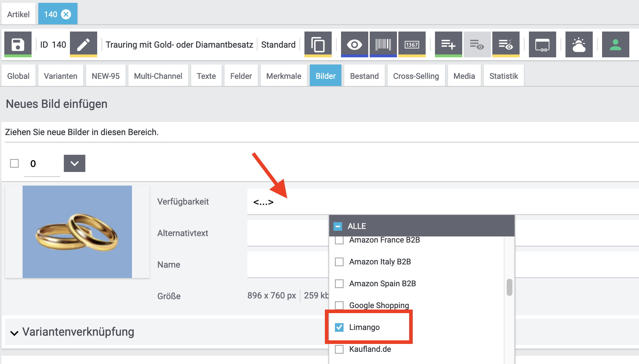Open the dropdown arrow next to 0
This screenshot has width=639, height=364.
pos(74,163)
